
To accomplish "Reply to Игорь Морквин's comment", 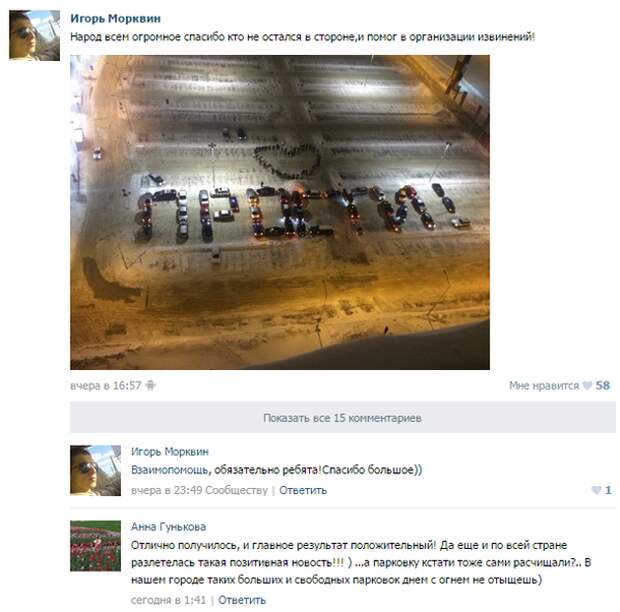I will (303, 490).
